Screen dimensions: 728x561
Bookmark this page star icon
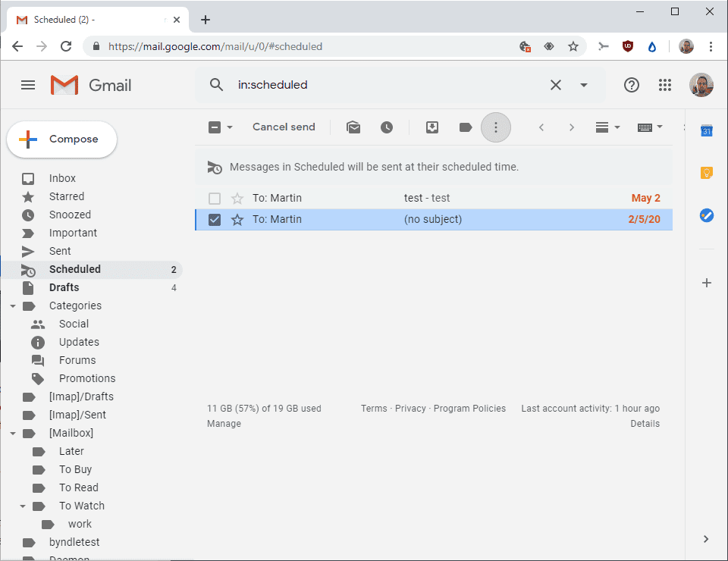pos(573,46)
